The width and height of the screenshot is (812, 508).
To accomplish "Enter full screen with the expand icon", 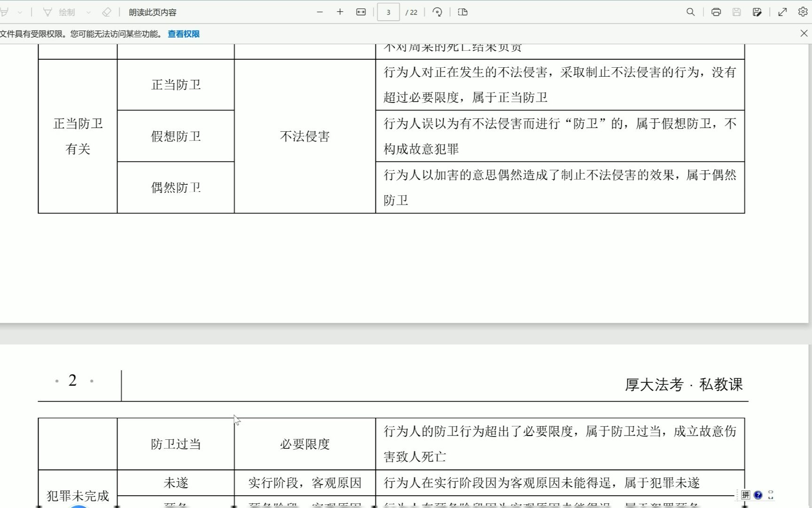I will pos(782,12).
